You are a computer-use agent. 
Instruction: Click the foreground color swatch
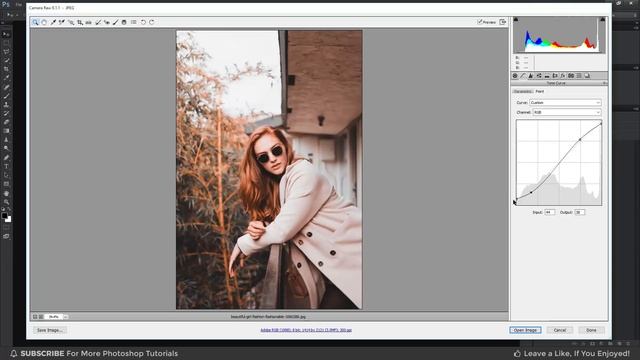pyautogui.click(x=4, y=216)
